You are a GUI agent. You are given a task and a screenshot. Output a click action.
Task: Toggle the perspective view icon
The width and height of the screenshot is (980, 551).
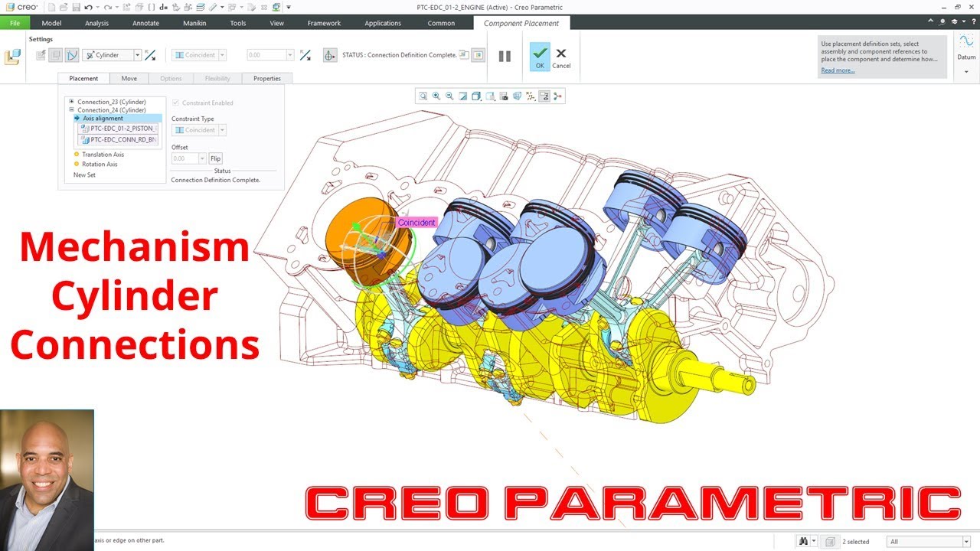[x=517, y=96]
